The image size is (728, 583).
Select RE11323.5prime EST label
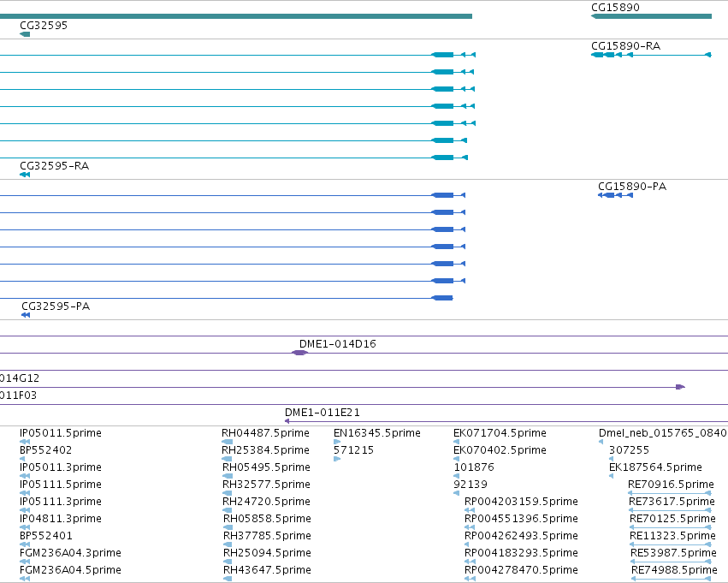[672, 536]
